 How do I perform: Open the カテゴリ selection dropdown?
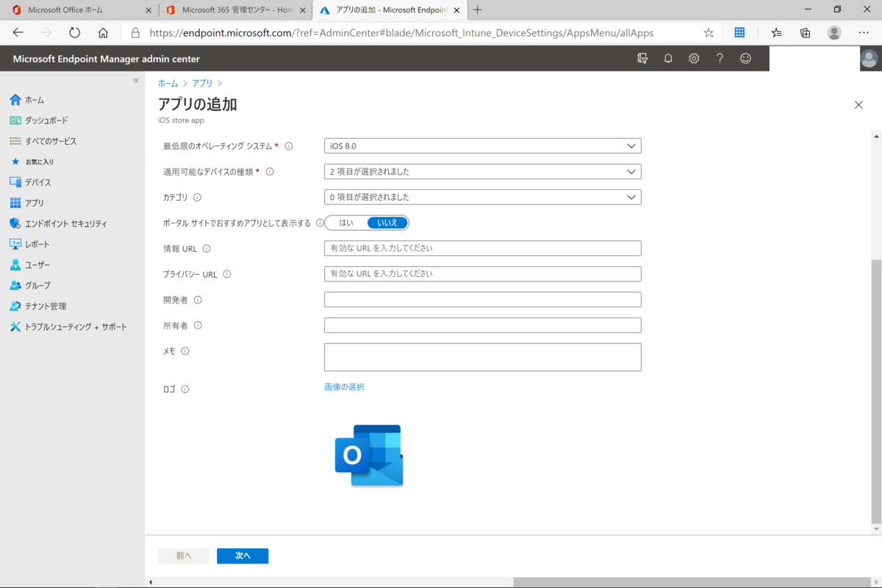click(x=482, y=197)
